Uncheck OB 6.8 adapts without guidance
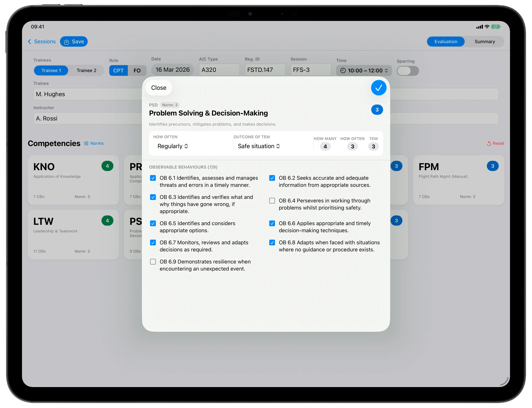532x408 pixels. coord(272,242)
